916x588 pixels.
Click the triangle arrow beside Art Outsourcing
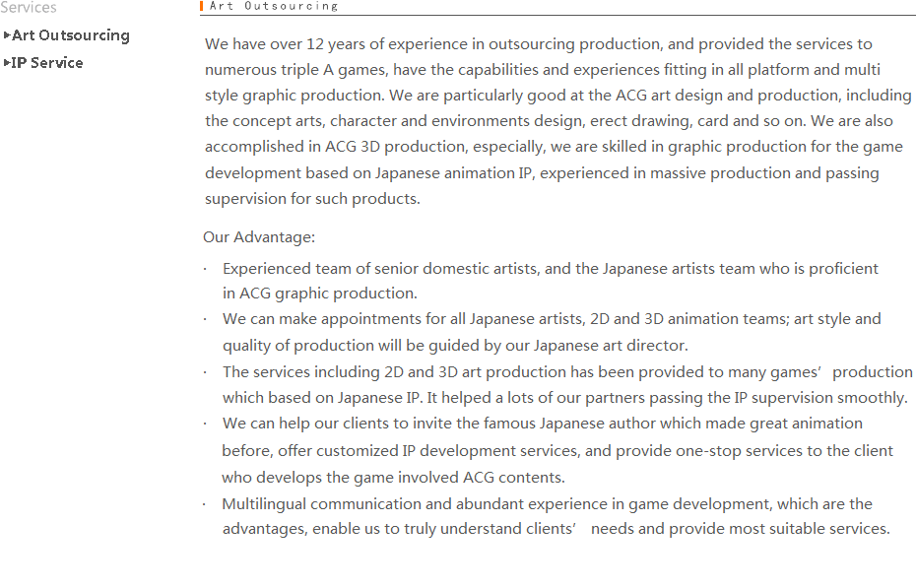[7, 35]
